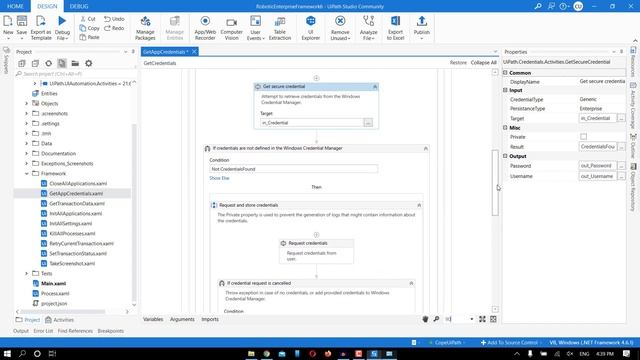Open Variables panel tab

tap(153, 319)
